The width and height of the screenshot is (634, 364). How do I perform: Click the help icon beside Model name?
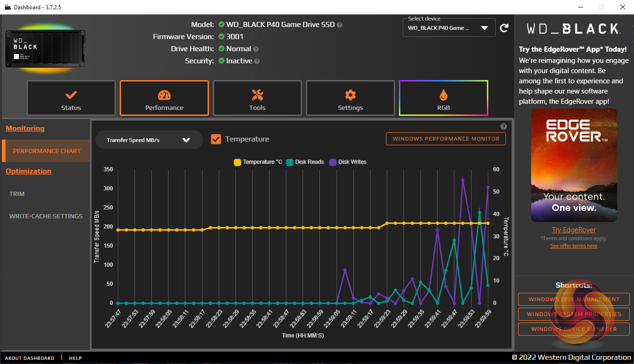pyautogui.click(x=339, y=25)
